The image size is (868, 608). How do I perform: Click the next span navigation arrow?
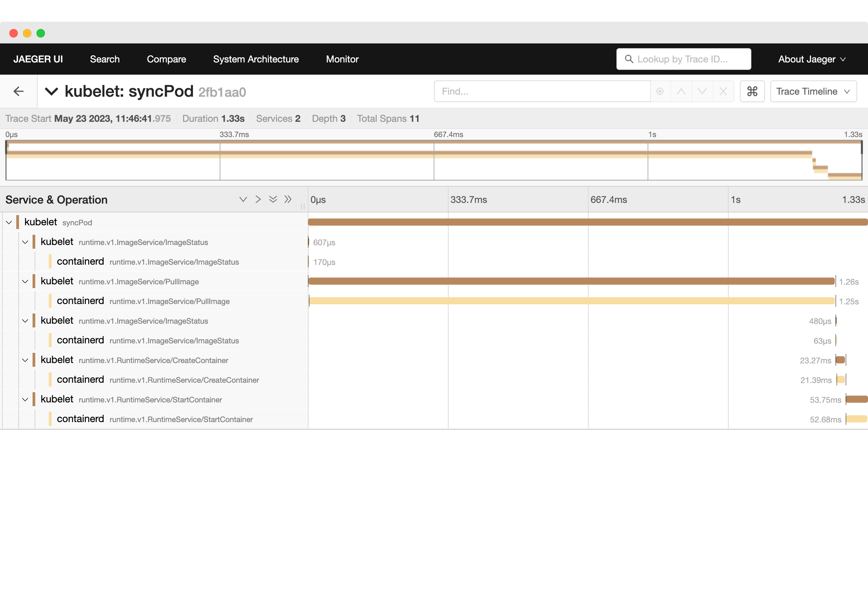(702, 91)
